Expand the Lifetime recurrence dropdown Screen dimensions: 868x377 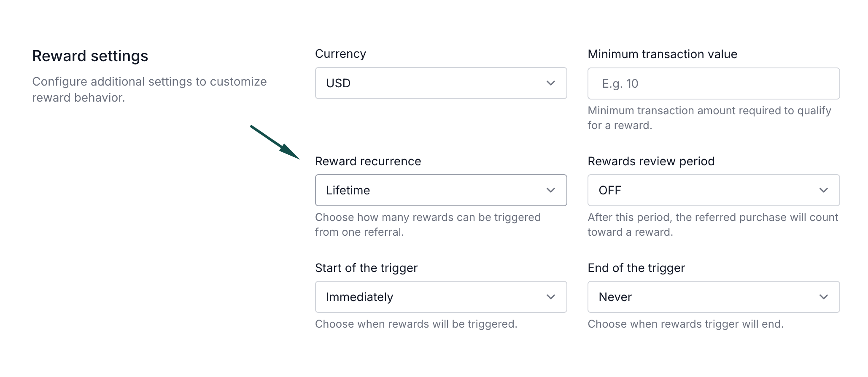pos(440,190)
